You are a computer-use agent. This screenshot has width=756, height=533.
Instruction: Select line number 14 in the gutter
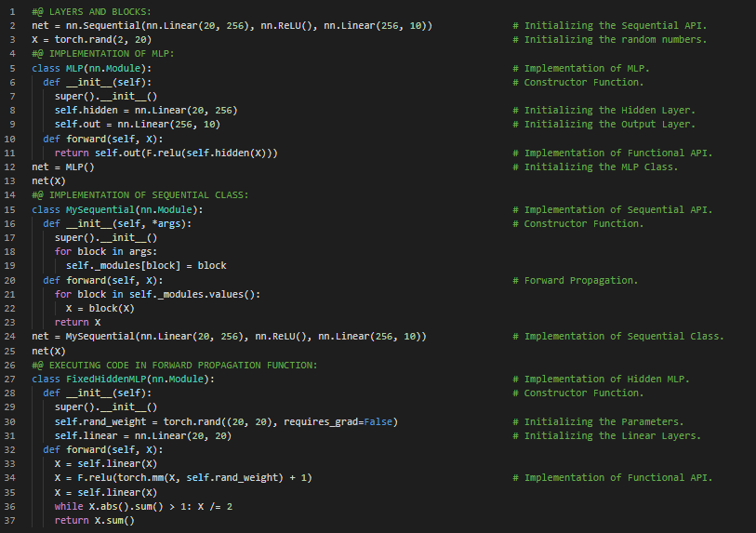[x=10, y=195]
